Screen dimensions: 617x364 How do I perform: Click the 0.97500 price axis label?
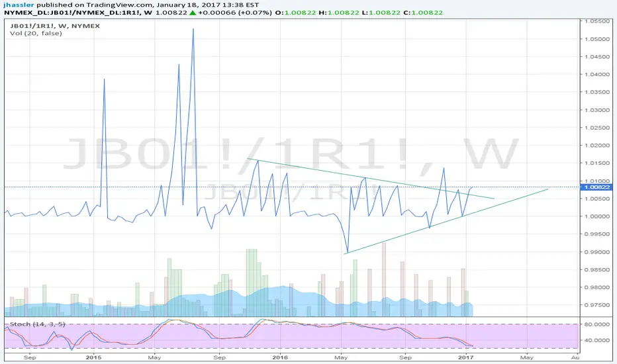[597, 305]
